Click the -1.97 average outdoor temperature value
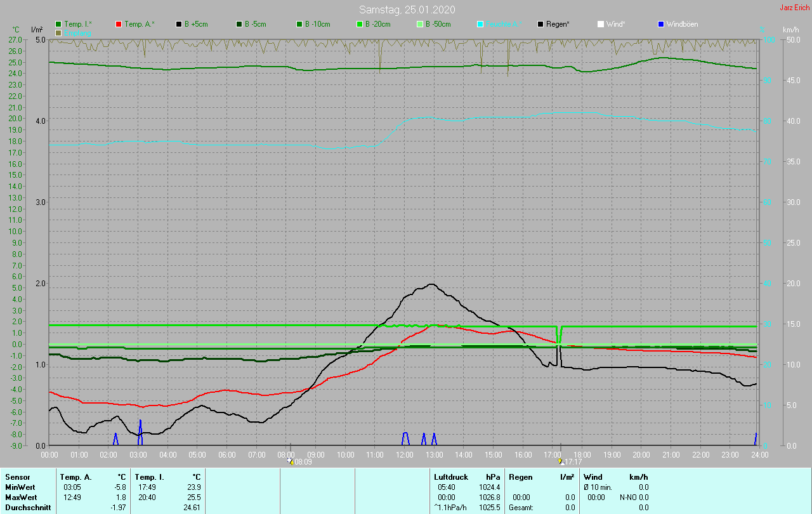812x514 pixels. [x=118, y=508]
